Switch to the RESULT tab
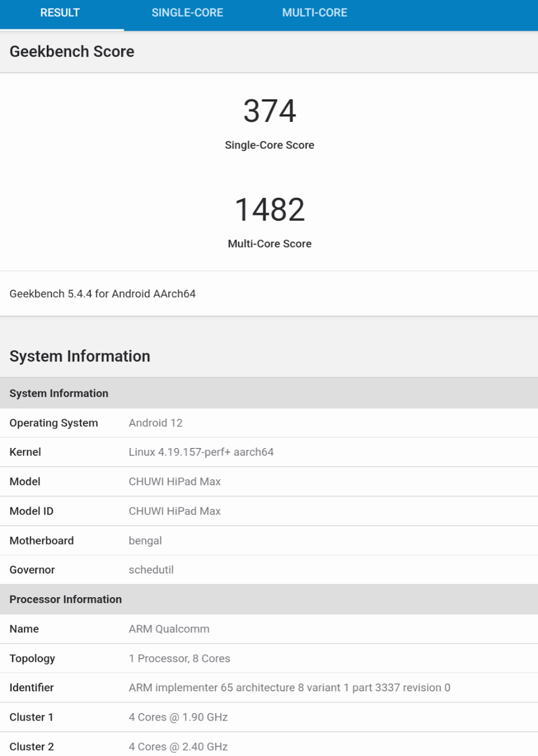 click(x=60, y=13)
